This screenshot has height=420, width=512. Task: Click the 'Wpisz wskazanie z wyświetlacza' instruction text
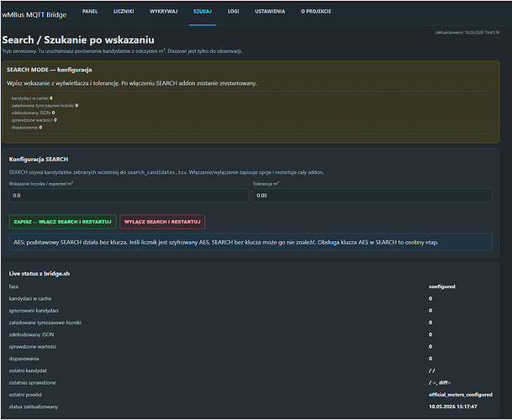(x=132, y=83)
